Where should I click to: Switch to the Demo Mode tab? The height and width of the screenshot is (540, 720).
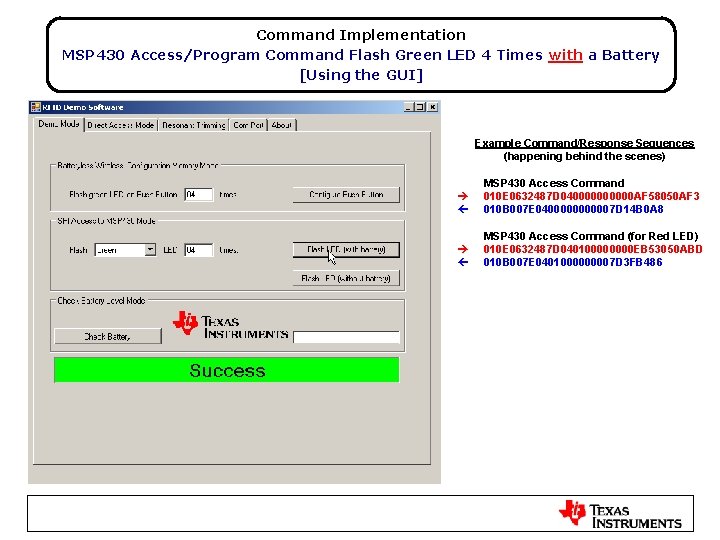pyautogui.click(x=59, y=124)
